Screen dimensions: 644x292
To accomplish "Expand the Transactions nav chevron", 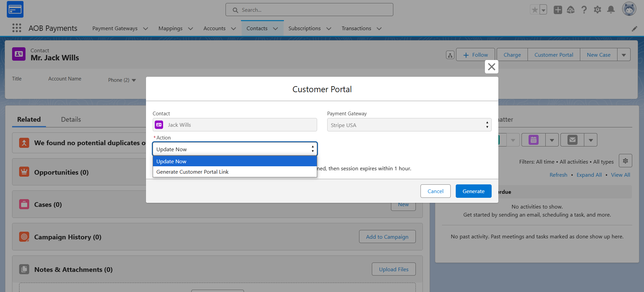I will (x=379, y=29).
